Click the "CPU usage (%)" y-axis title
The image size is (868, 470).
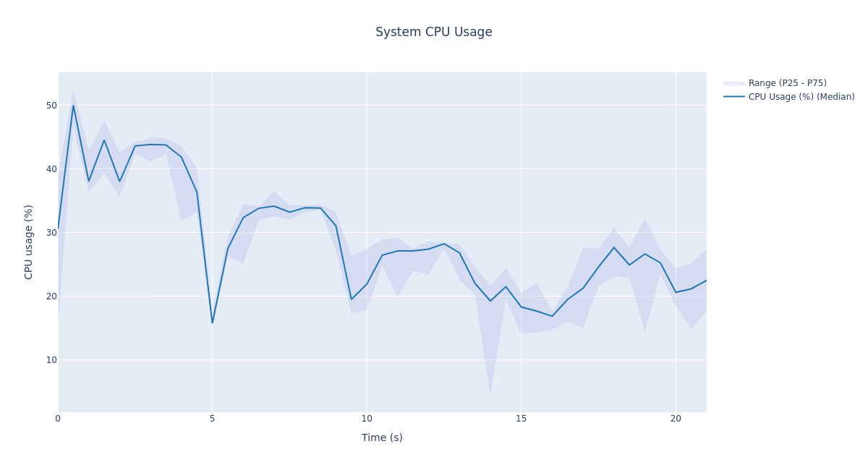point(29,242)
